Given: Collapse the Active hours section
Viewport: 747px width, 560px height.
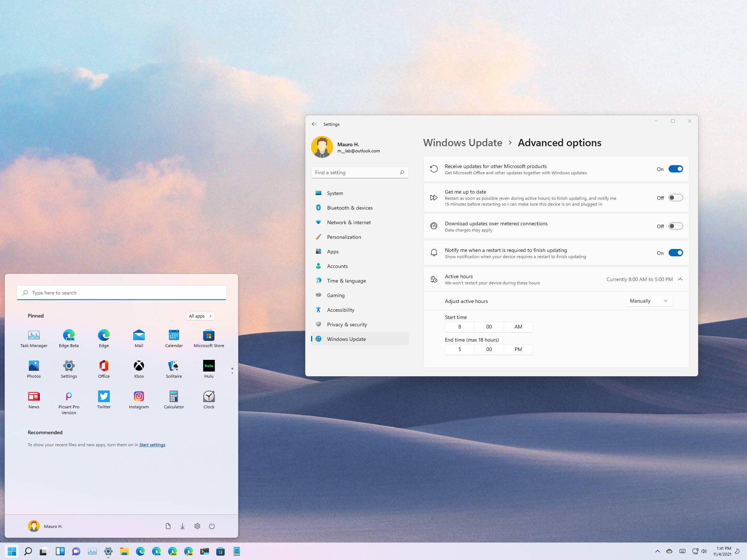Looking at the screenshot, I should pyautogui.click(x=680, y=279).
